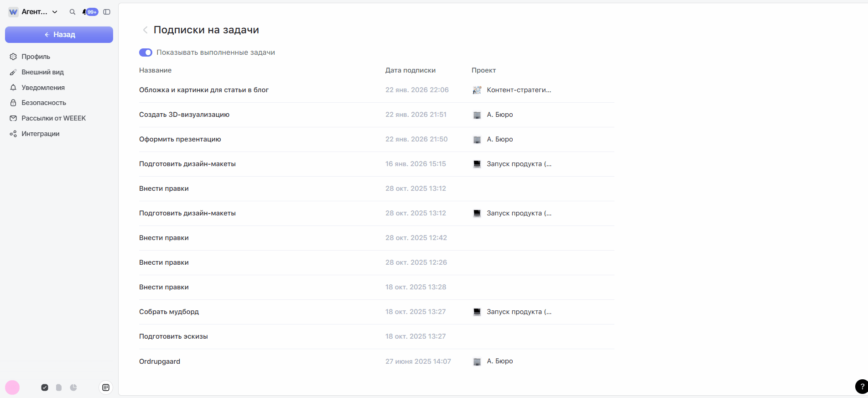Click the help question mark icon

[x=861, y=386]
